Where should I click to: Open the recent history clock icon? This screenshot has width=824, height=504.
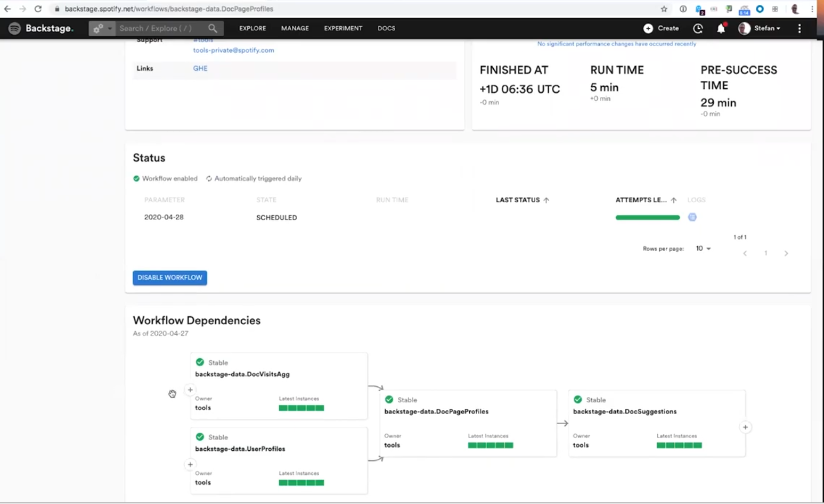point(698,28)
